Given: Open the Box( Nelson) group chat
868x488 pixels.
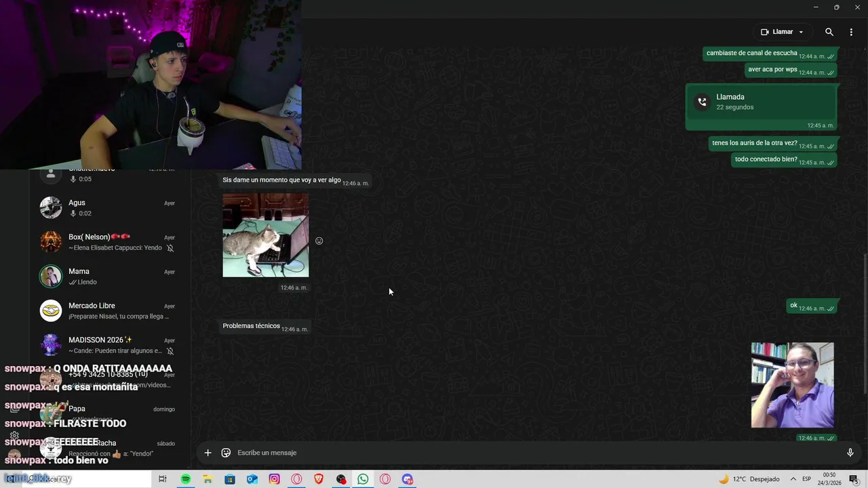Looking at the screenshot, I should click(110, 242).
